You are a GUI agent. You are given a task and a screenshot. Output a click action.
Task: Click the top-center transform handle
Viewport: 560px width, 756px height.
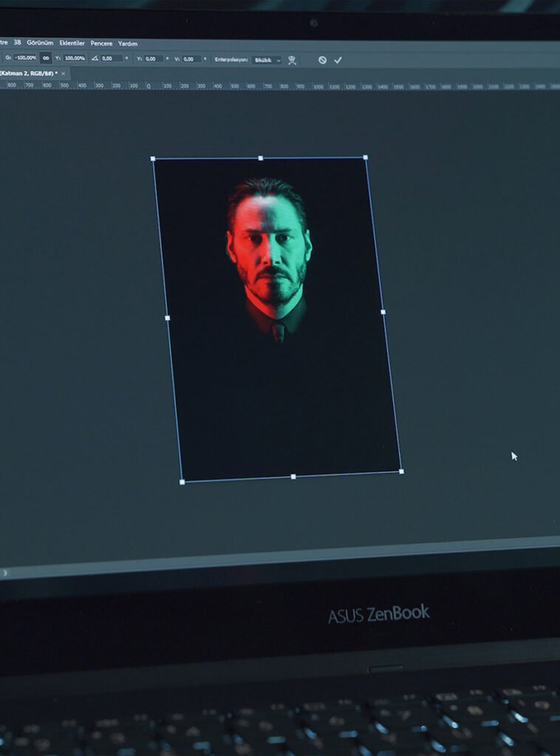pyautogui.click(x=260, y=157)
